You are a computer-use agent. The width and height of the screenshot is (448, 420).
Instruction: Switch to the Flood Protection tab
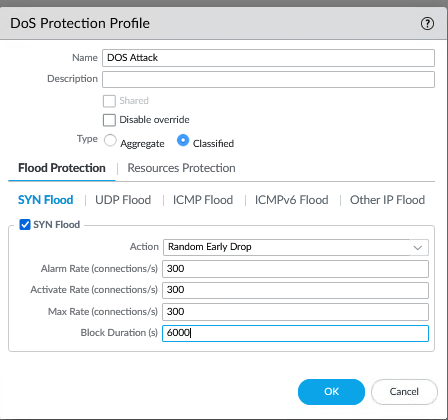coord(62,168)
